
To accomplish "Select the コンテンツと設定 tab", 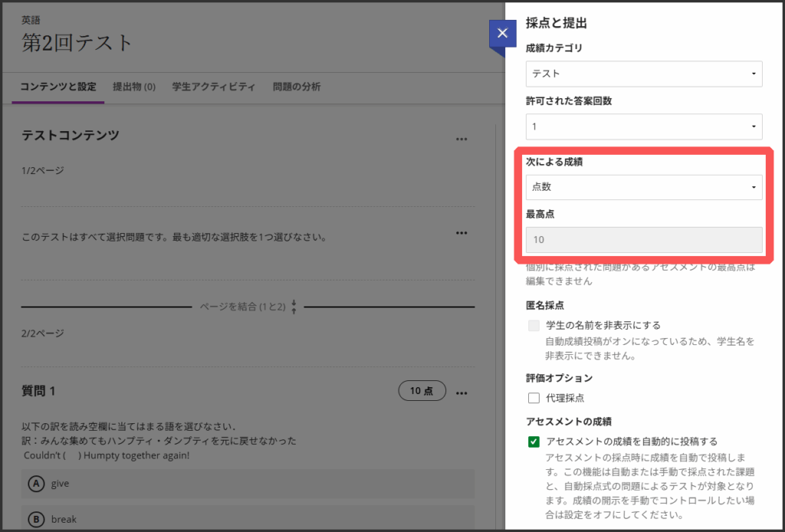I will coord(58,87).
